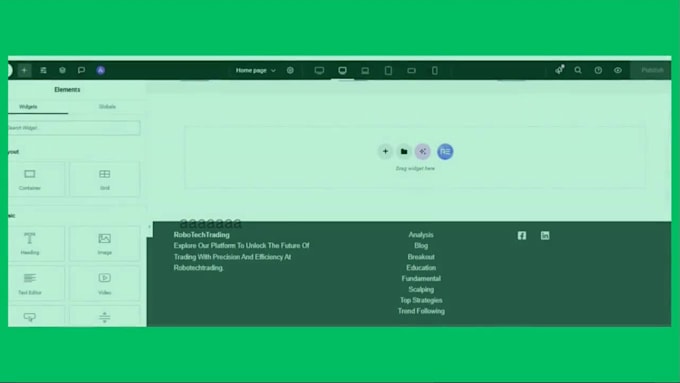Open the Blog footer link
The height and width of the screenshot is (383, 680).
click(x=421, y=246)
